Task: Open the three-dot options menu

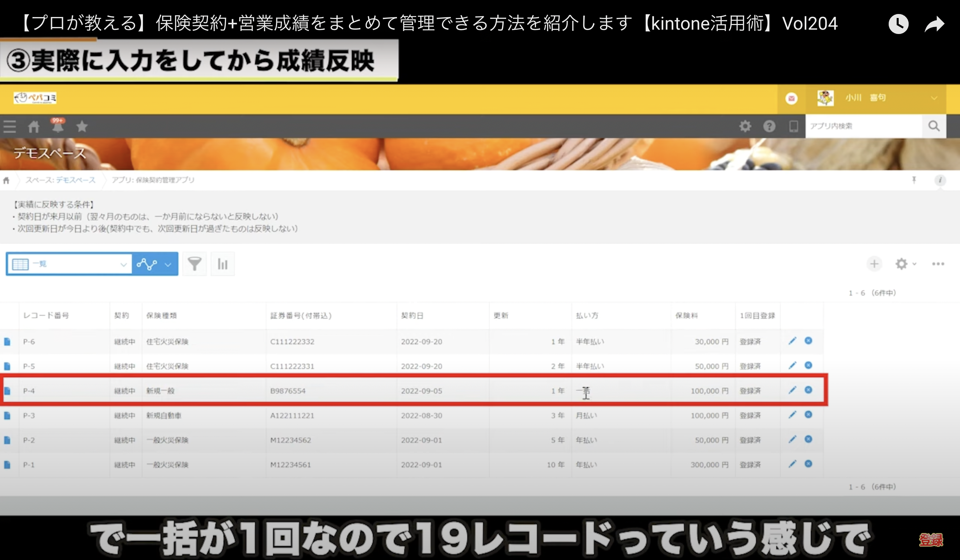Action: 938,264
